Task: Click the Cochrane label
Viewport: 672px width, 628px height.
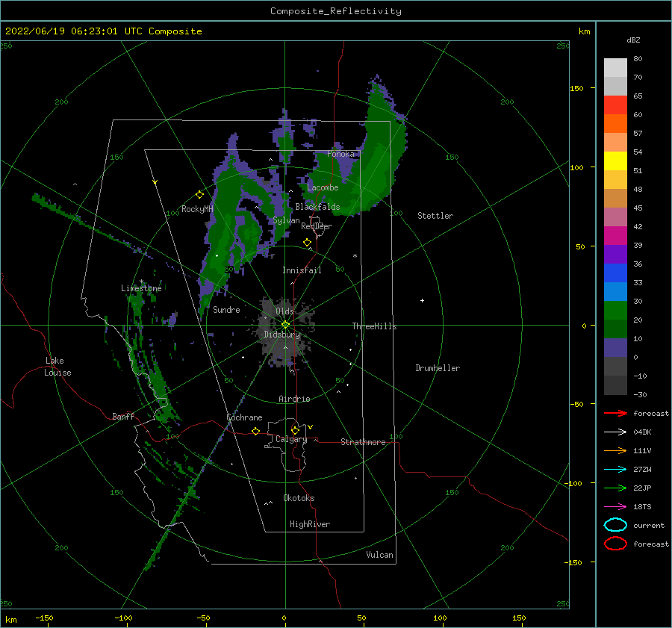Action: click(x=244, y=417)
